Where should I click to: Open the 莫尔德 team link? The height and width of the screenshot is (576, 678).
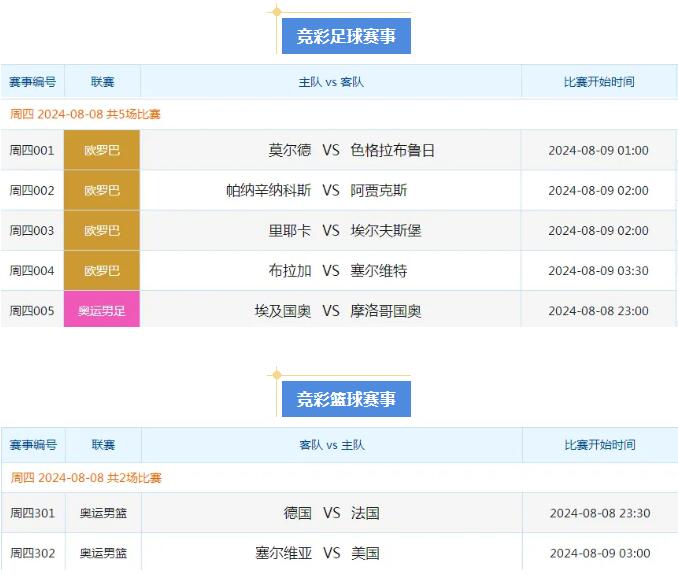[x=290, y=150]
